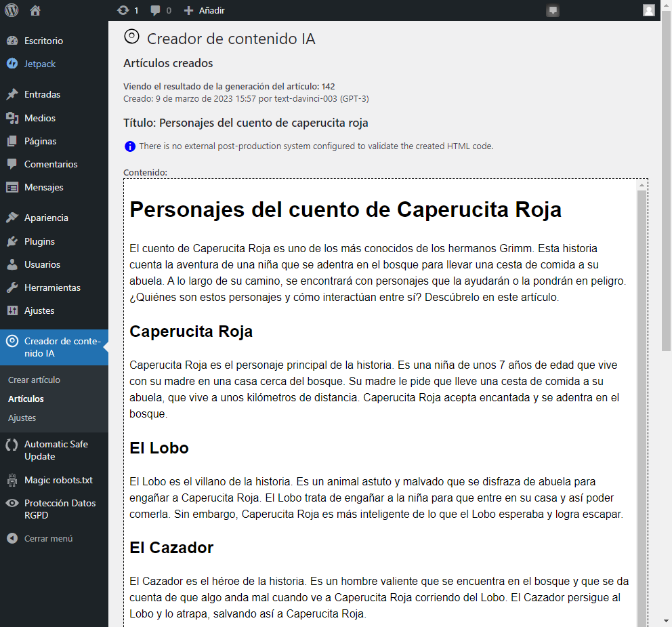Click the Apariencia brush icon

(x=12, y=218)
